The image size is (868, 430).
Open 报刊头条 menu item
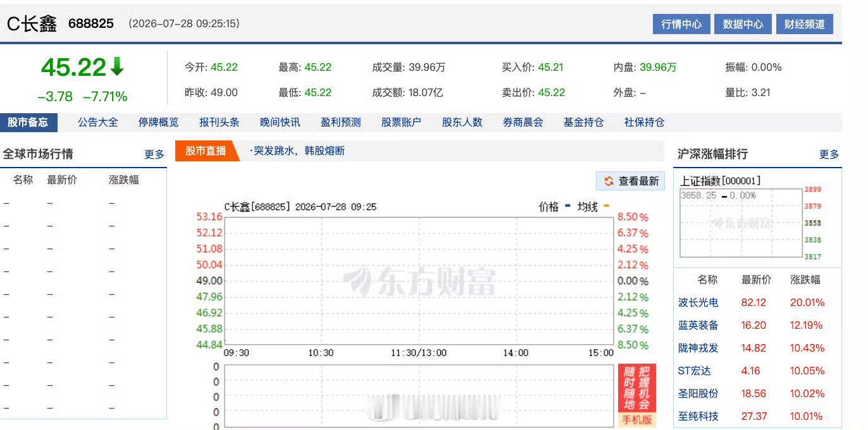click(220, 122)
